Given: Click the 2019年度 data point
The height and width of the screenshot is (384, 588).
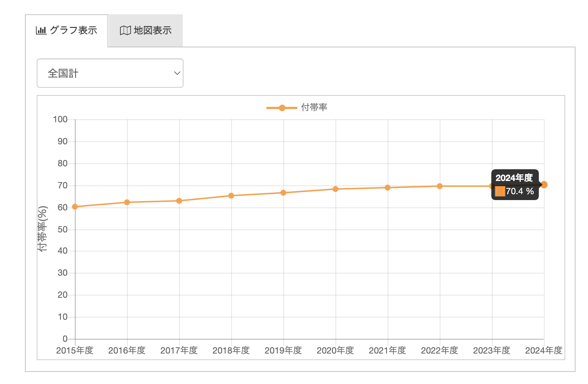Looking at the screenshot, I should pyautogui.click(x=283, y=193).
